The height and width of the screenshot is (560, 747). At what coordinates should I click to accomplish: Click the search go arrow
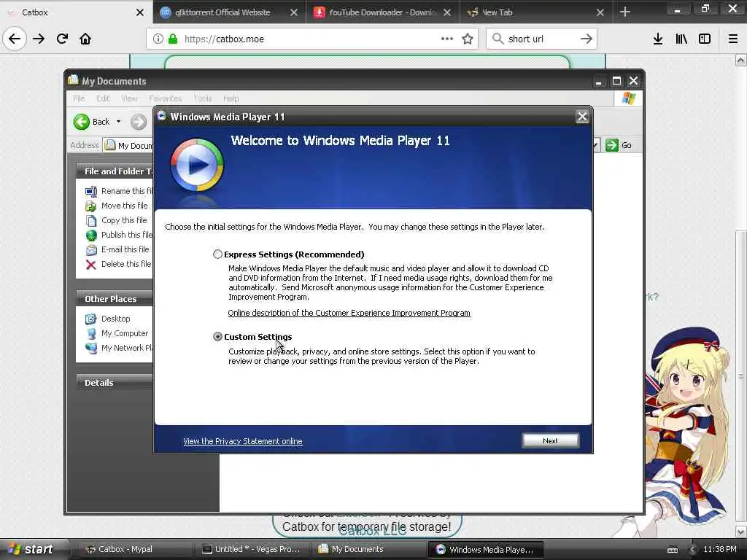(x=587, y=39)
